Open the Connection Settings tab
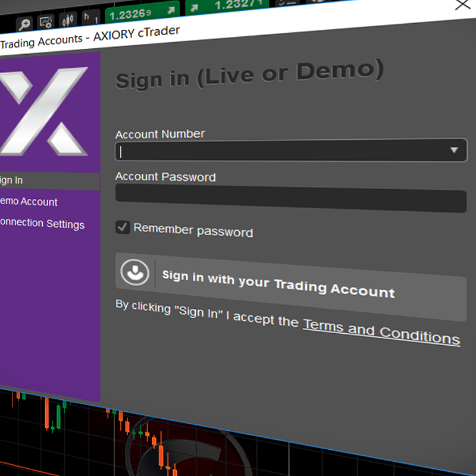The height and width of the screenshot is (476, 476). coord(42,224)
